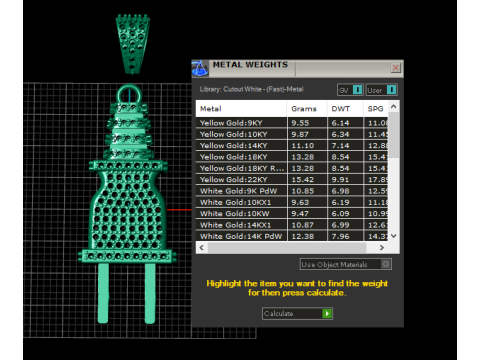The height and width of the screenshot is (360, 480).
Task: Close the Metal Weights dialog
Action: click(395, 68)
